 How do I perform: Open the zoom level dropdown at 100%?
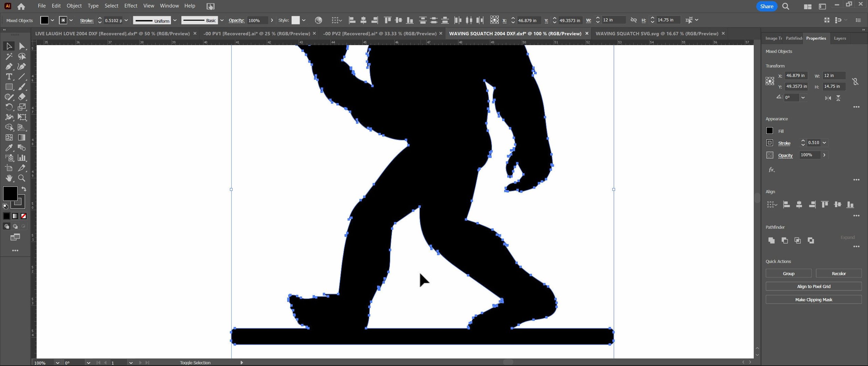coord(58,363)
